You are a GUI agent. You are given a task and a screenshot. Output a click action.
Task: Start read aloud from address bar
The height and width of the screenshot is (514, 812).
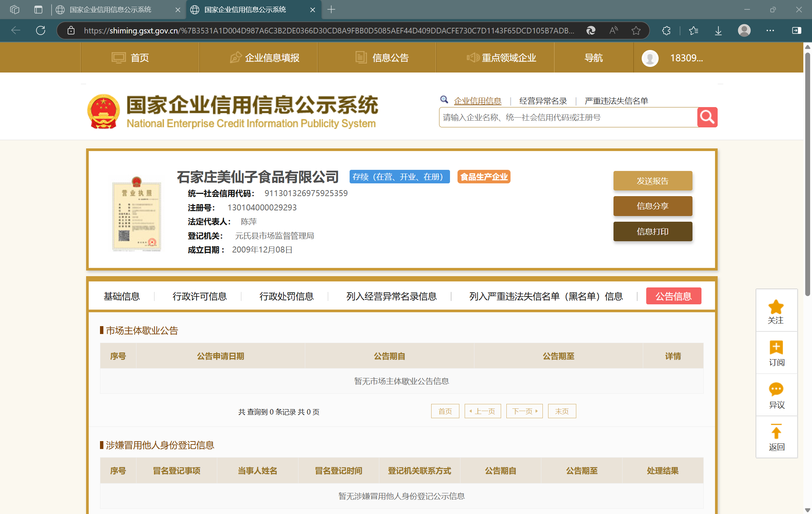[614, 30]
